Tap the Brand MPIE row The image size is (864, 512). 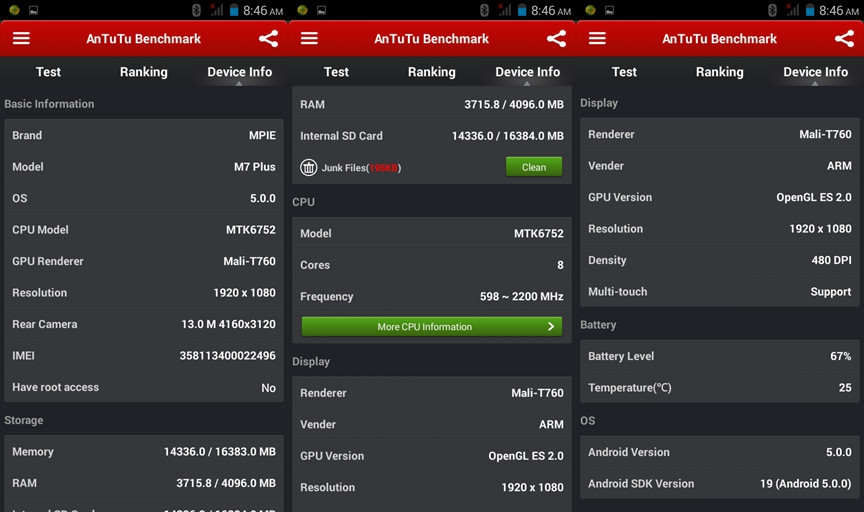144,135
